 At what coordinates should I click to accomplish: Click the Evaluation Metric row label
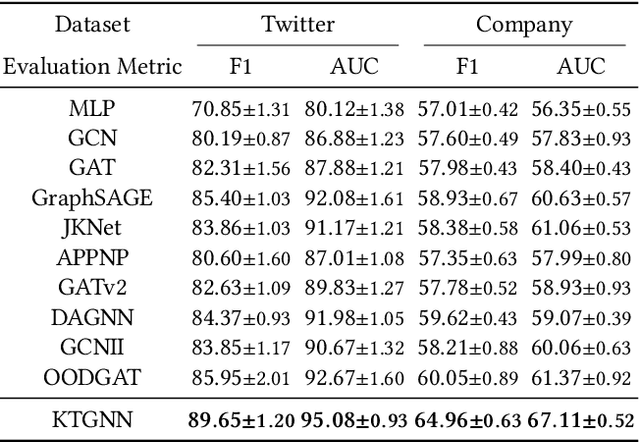[x=93, y=67]
